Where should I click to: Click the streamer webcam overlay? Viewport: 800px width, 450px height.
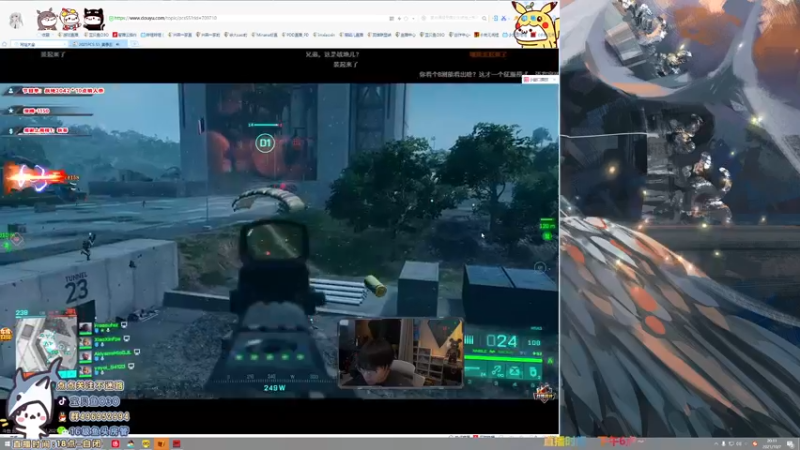(401, 353)
